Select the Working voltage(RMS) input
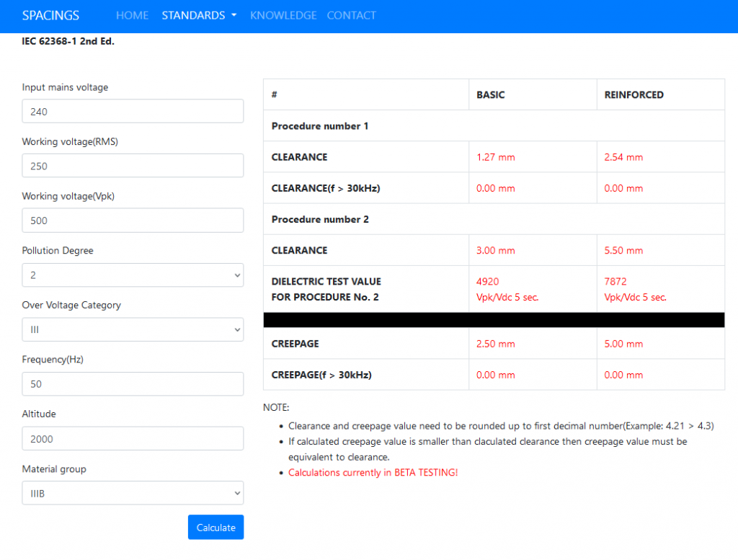This screenshot has width=738, height=560. [x=133, y=166]
